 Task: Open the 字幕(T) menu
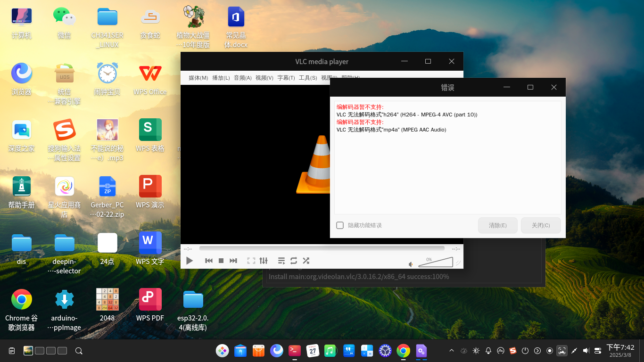[x=286, y=78]
